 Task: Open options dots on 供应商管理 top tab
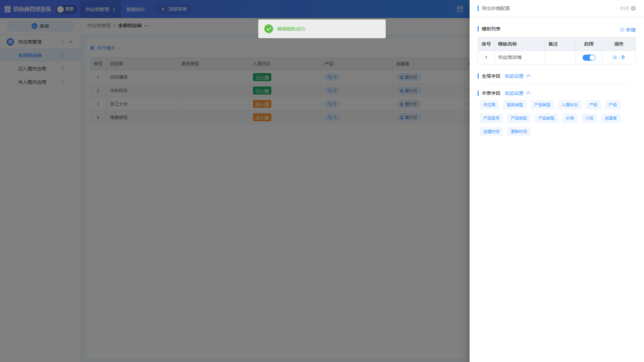pyautogui.click(x=114, y=10)
